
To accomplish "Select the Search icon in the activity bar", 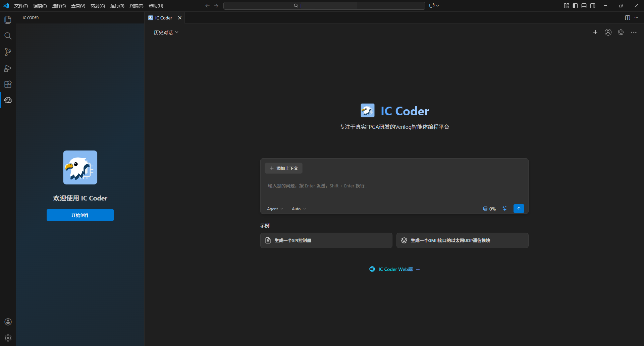I will pyautogui.click(x=8, y=36).
